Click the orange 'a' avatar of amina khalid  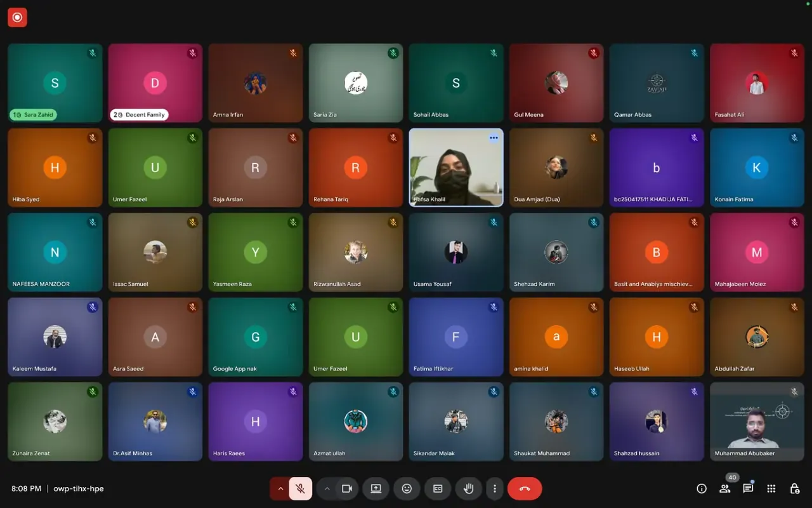[x=556, y=337]
